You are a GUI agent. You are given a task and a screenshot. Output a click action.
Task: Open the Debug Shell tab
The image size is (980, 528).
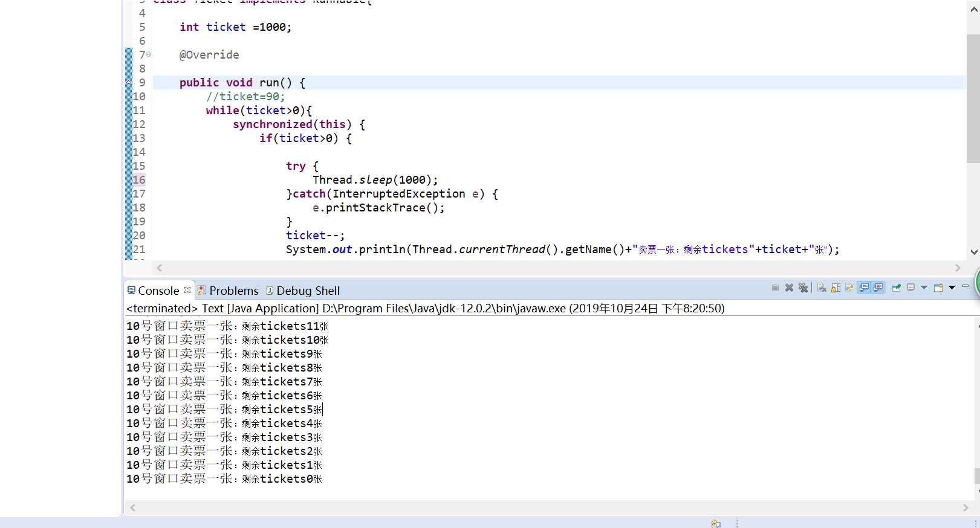point(303,291)
